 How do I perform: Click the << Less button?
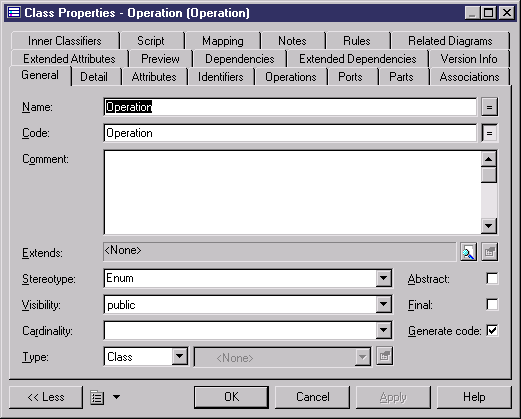click(46, 397)
